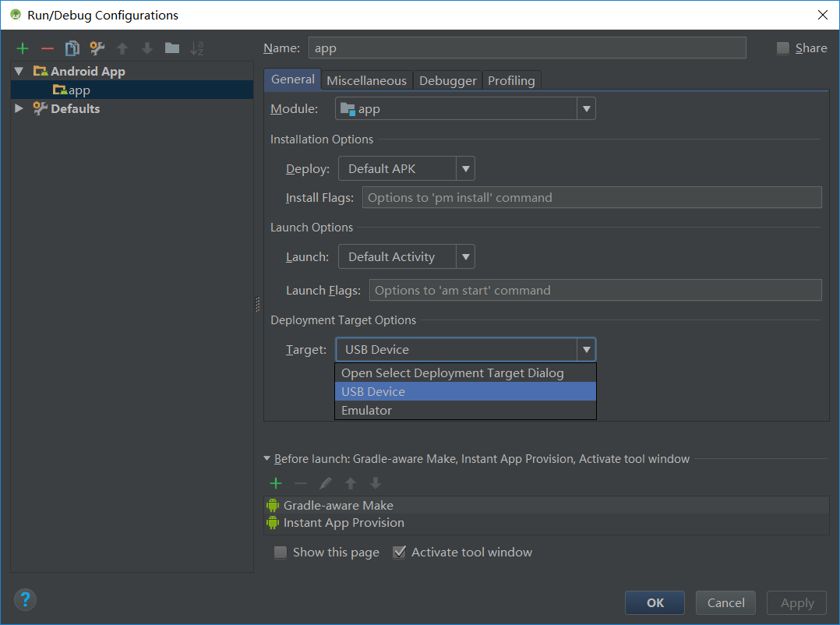
Task: Create a new folder for configurations
Action: coord(172,48)
